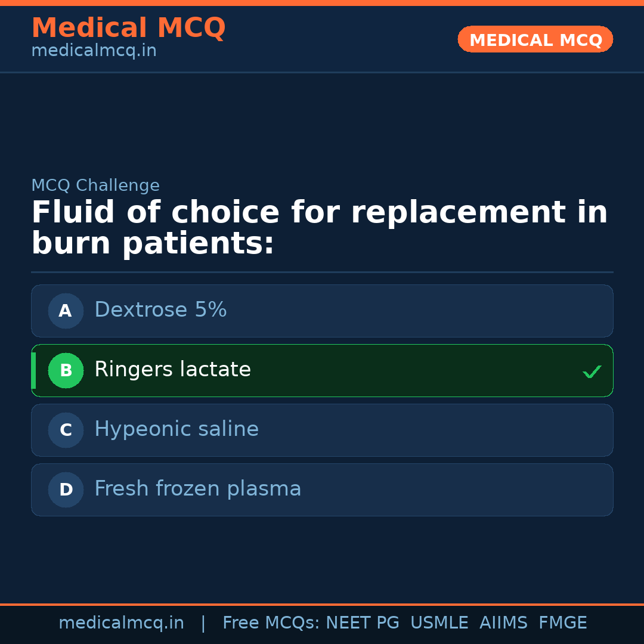
Task: Click the Medical MCQ header logo
Action: pyautogui.click(x=128, y=28)
